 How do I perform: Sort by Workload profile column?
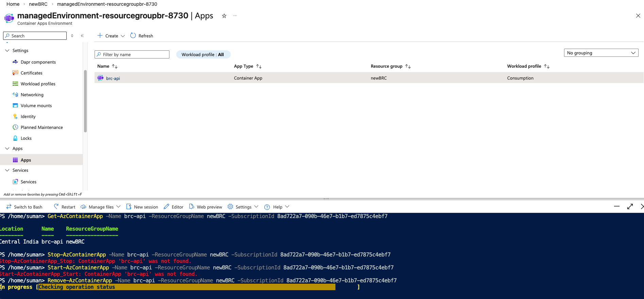point(528,66)
